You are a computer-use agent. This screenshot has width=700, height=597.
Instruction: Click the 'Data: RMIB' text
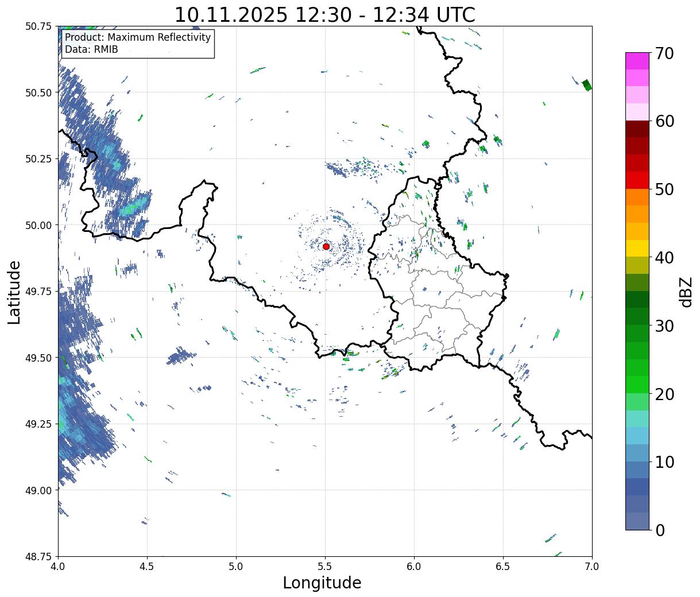click(x=91, y=49)
